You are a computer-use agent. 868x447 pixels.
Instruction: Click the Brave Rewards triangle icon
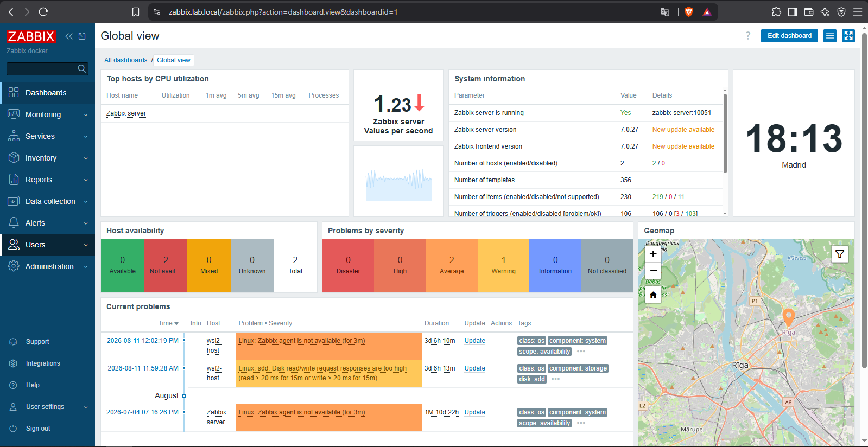(707, 12)
